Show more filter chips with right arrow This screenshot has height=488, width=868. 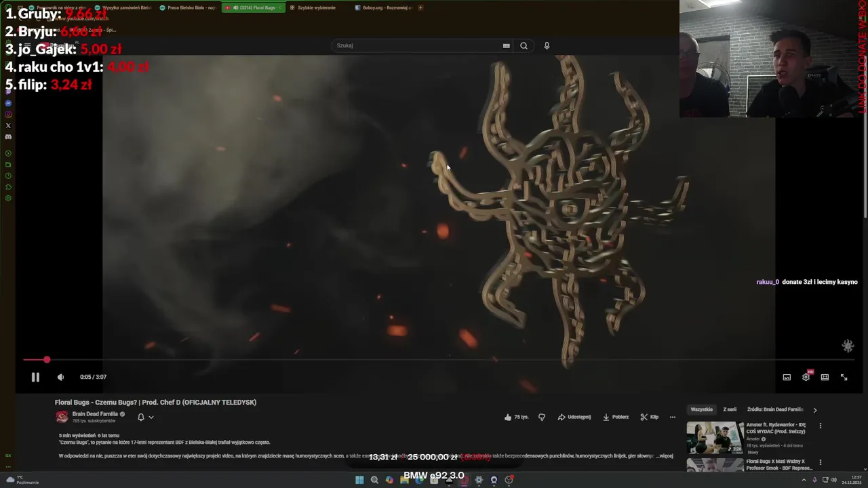(814, 409)
